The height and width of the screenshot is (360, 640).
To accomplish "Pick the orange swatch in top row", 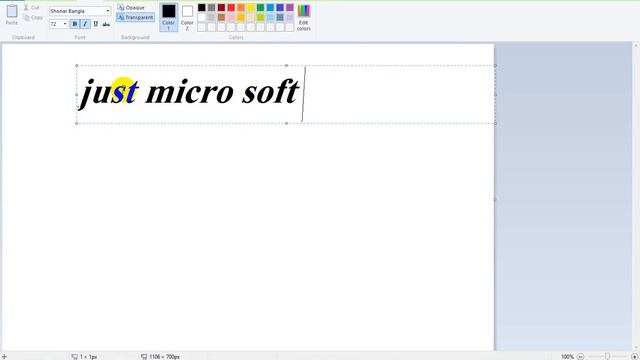I will tap(241, 7).
